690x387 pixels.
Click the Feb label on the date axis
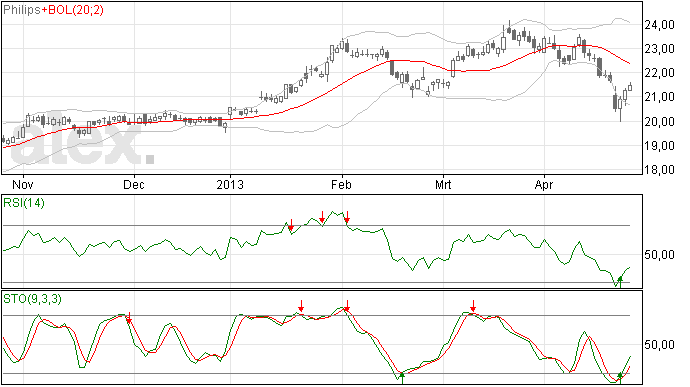341,184
